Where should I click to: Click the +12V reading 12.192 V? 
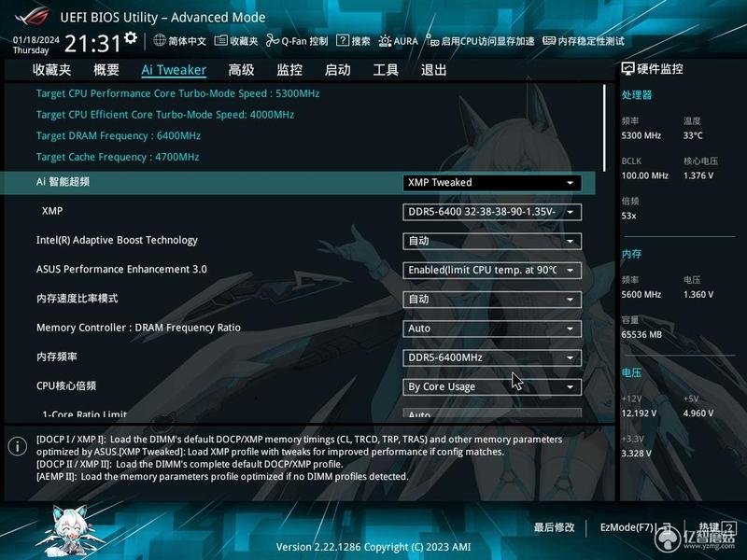[639, 413]
